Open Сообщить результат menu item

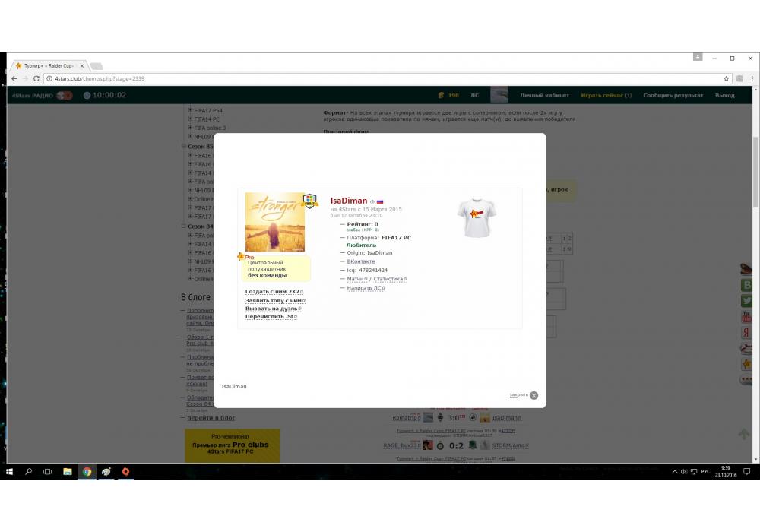673,96
